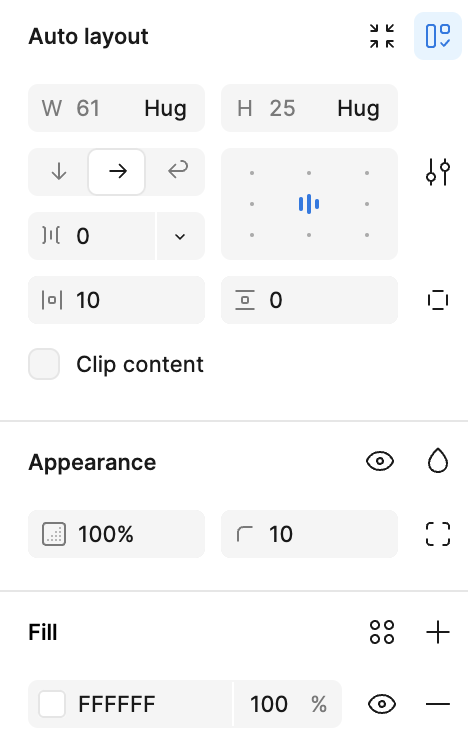Open auto layout advanced settings sliders icon
The width and height of the screenshot is (468, 746).
(438, 171)
